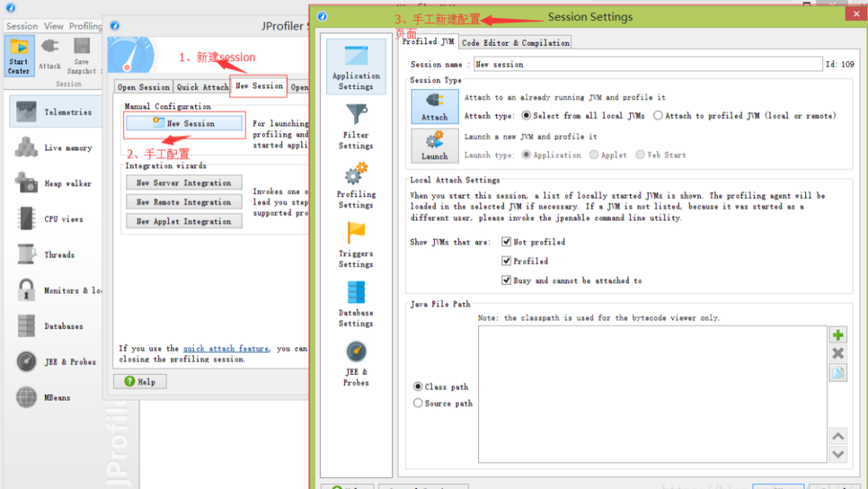The height and width of the screenshot is (489, 868).
Task: Select the Source path radio button
Action: coord(418,403)
